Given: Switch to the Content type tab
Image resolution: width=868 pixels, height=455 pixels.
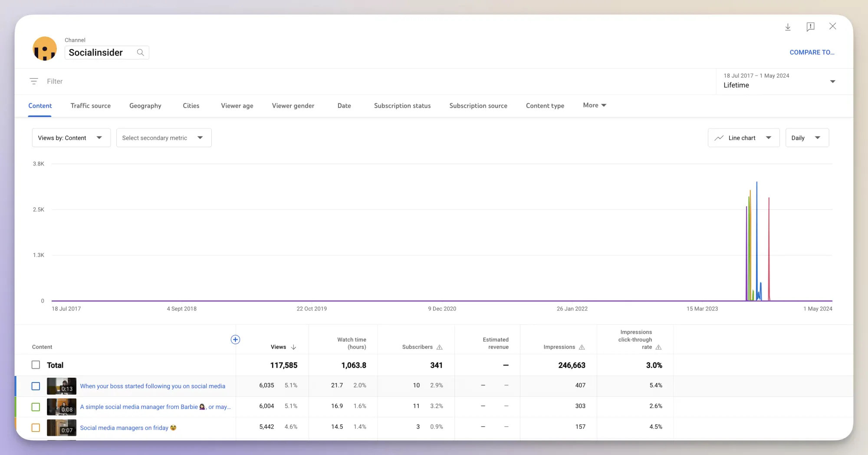Looking at the screenshot, I should point(545,106).
